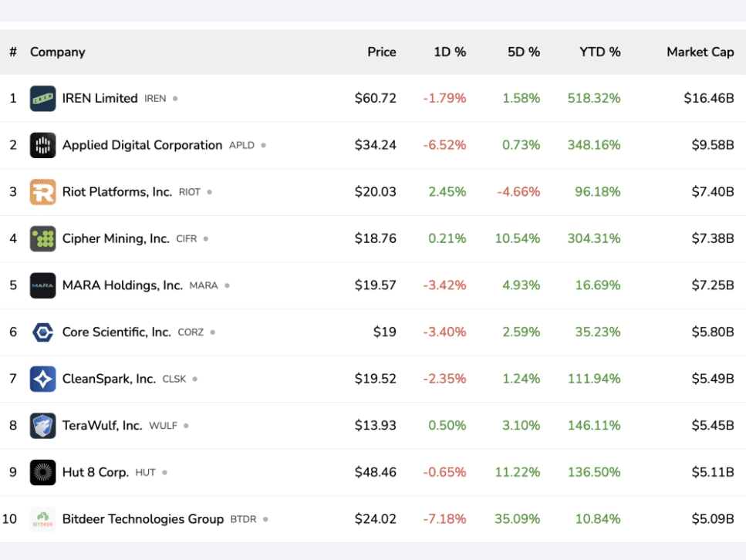Click the IREN Limited company logo
746x560 pixels.
(x=43, y=99)
